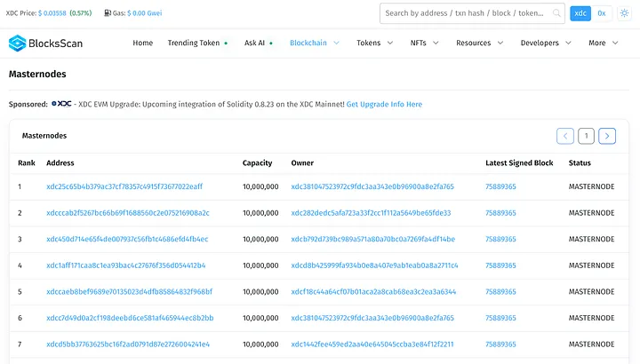
Task: Expand the Blockchain dropdown menu
Action: (x=315, y=43)
